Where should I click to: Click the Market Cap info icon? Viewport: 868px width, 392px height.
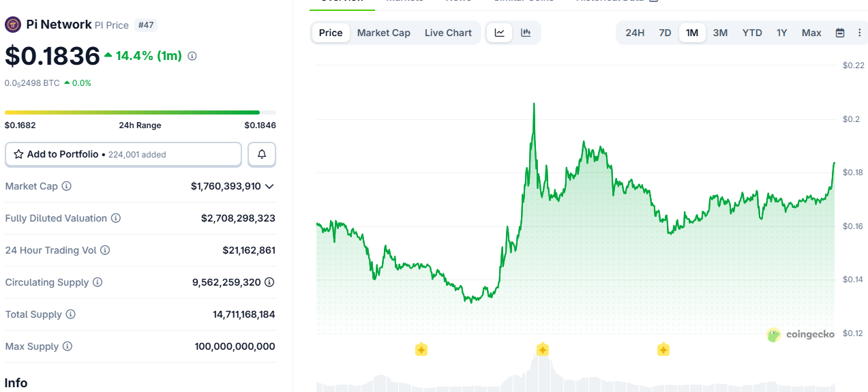66,186
